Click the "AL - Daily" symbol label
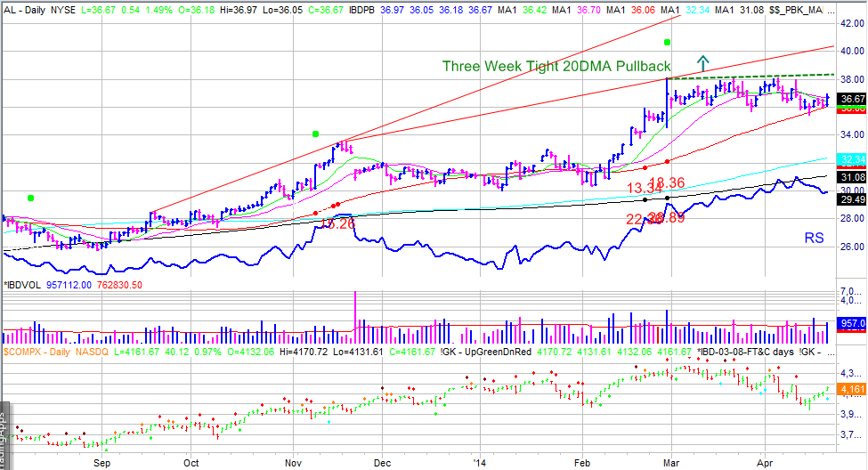 click(x=24, y=11)
